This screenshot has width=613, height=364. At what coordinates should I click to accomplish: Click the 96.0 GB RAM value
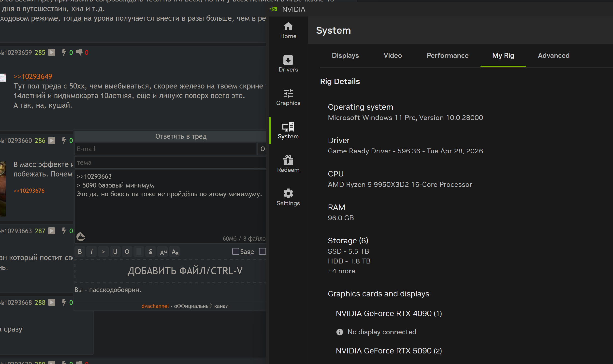(x=341, y=218)
